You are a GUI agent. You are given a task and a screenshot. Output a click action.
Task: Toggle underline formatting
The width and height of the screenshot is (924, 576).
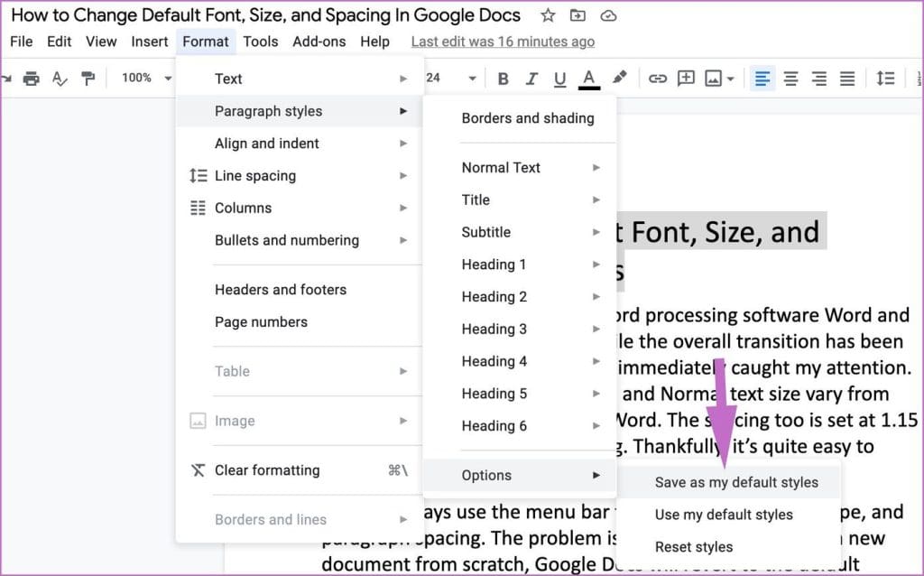[x=560, y=79]
